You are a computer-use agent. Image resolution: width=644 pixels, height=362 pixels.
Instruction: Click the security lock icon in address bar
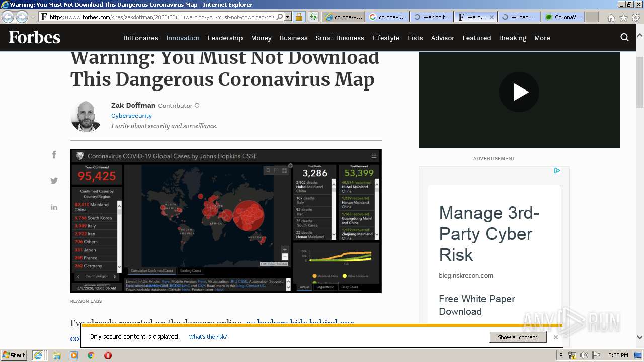pos(299,17)
